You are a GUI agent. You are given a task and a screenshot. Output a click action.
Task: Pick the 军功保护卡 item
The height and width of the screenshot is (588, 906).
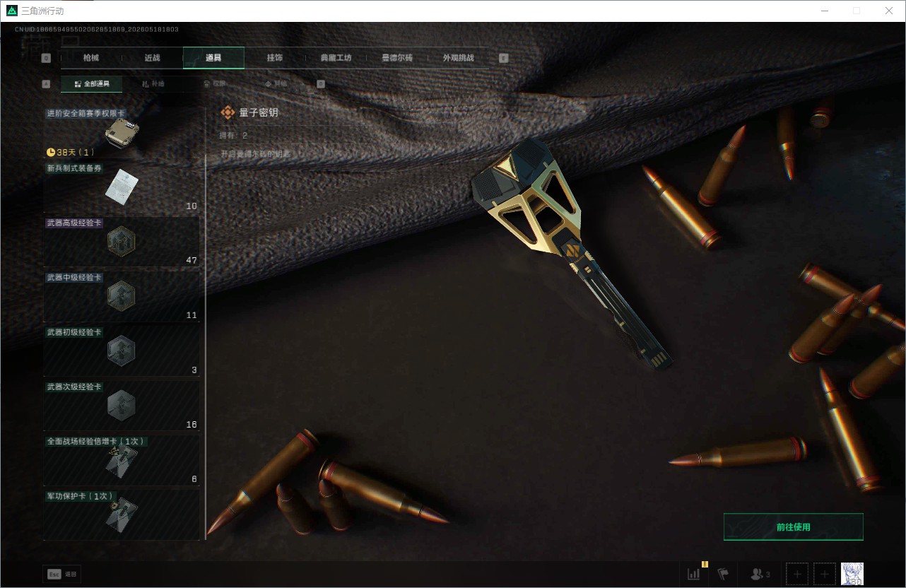click(x=122, y=515)
